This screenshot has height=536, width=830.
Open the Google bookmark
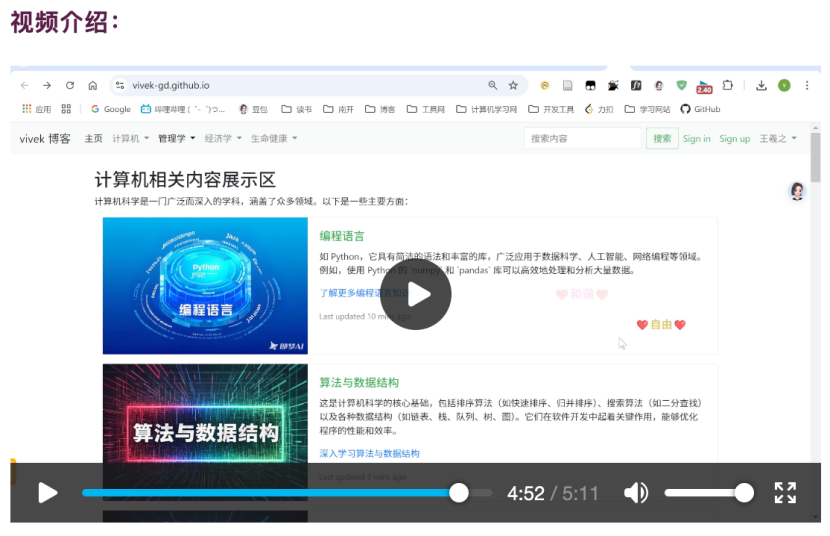(x=111, y=109)
